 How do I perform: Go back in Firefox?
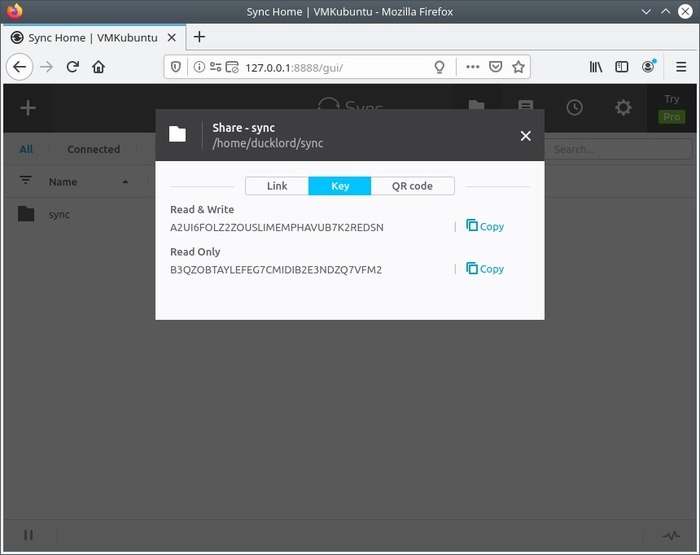(20, 67)
